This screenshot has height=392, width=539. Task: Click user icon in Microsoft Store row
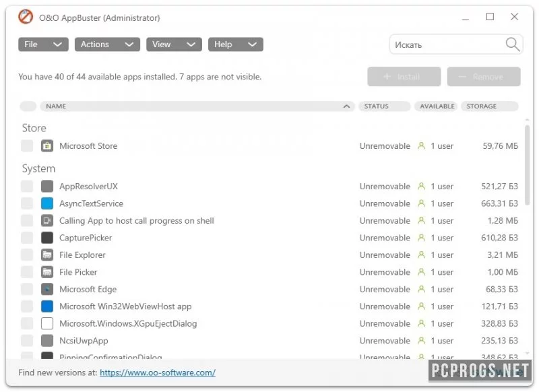coord(421,146)
